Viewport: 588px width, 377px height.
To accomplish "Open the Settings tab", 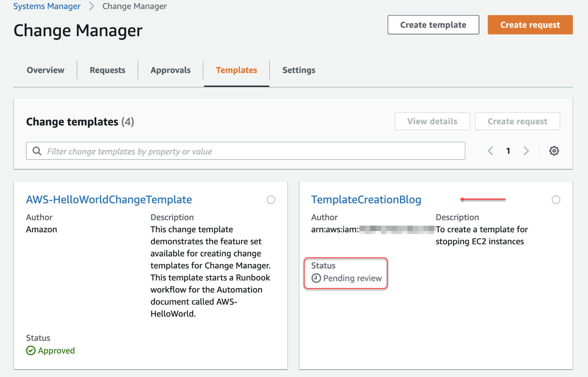I will (299, 70).
